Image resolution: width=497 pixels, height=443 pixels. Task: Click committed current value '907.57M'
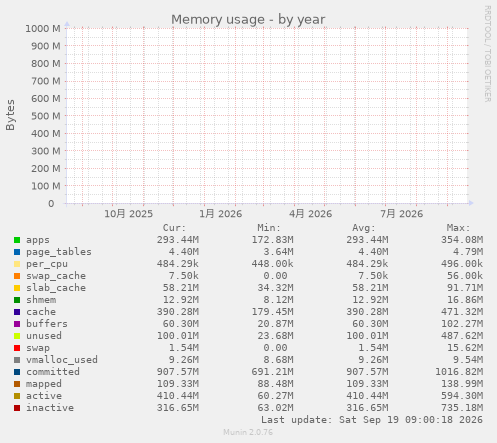point(178,372)
